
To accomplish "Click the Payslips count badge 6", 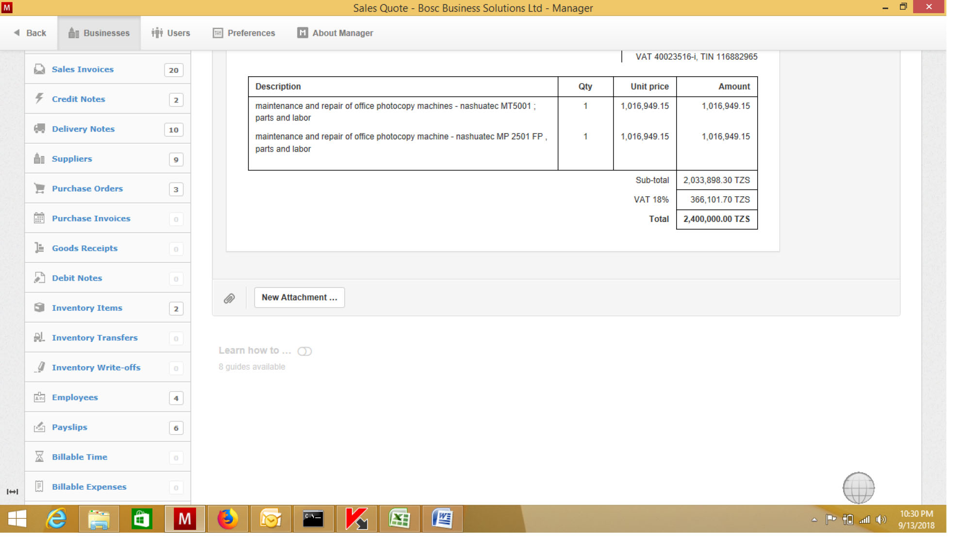I will [x=176, y=428].
